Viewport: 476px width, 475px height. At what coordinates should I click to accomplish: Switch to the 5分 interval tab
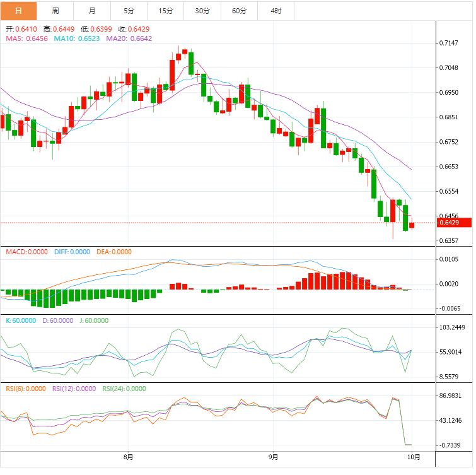tap(129, 11)
